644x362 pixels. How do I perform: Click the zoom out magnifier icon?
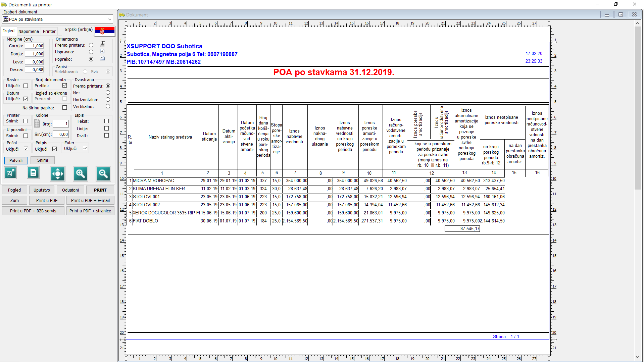[103, 173]
